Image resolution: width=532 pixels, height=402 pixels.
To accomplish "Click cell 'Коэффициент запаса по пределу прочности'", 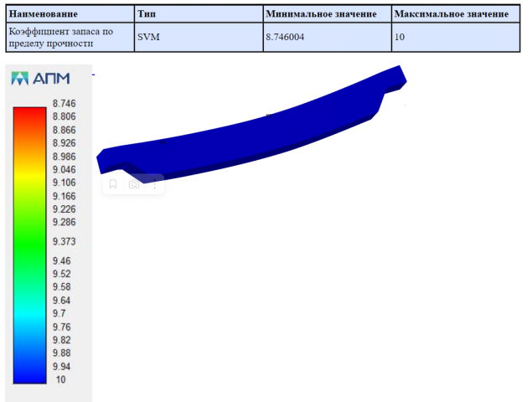I will [x=70, y=38].
